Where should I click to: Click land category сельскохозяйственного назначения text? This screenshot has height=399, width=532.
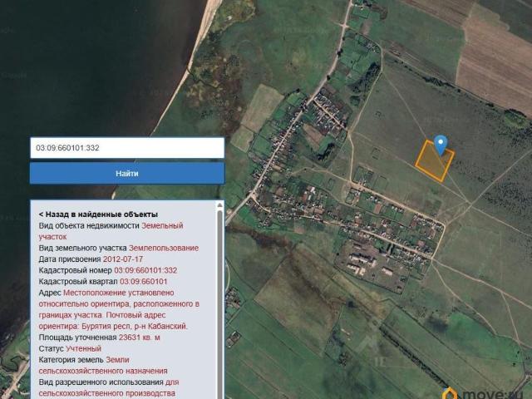click(103, 372)
